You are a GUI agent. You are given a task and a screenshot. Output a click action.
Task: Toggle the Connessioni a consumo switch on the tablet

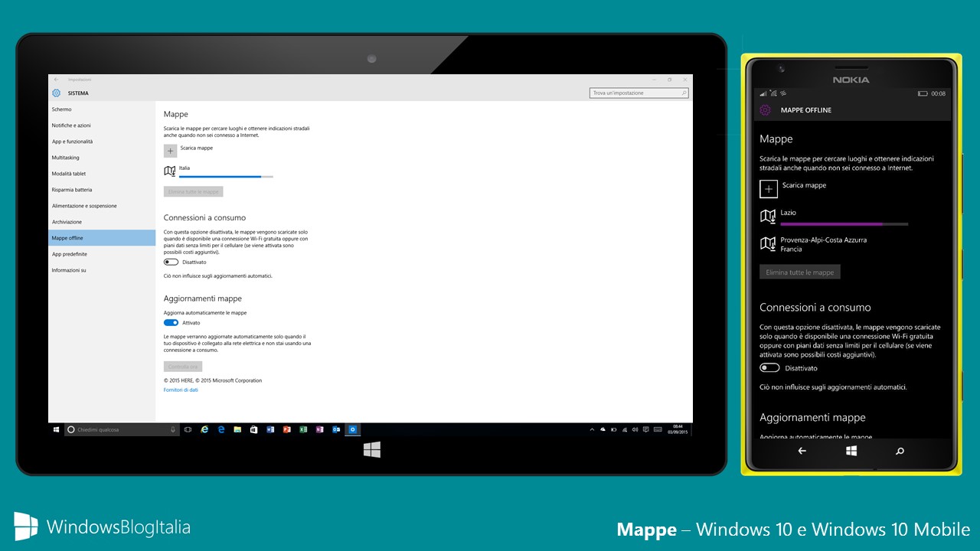pos(171,262)
